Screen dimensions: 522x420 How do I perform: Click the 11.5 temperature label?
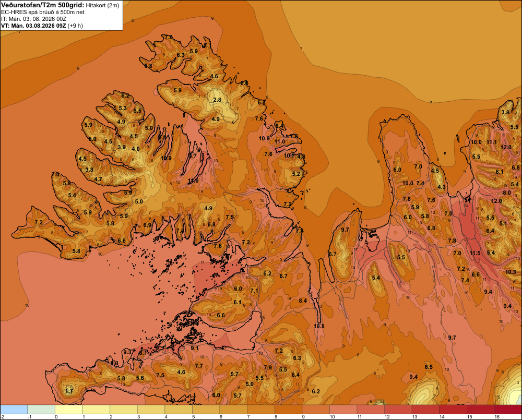coord(475,253)
